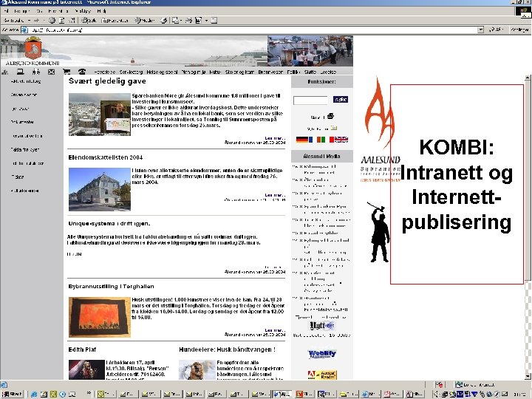Open the Mail button dropdown arrow
Screen dimensions: 532x399
pos(181,21)
